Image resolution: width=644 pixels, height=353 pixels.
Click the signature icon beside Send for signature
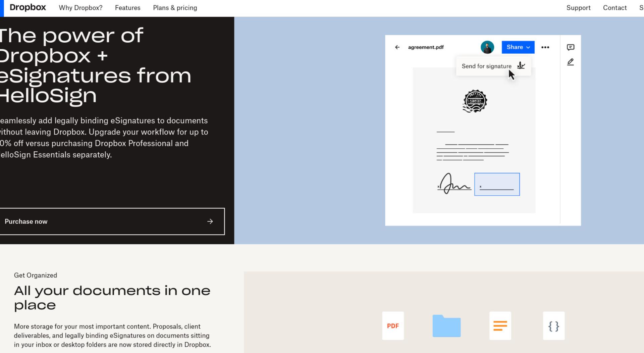point(521,65)
